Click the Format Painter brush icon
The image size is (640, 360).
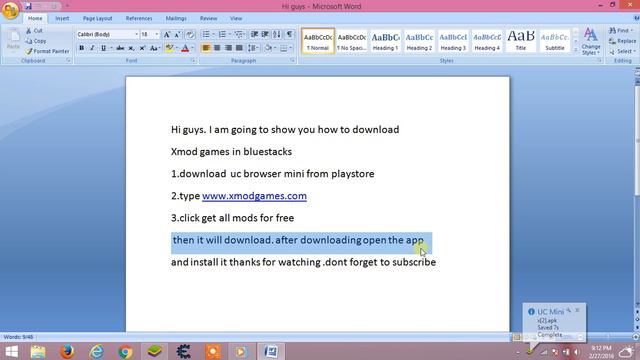coord(29,51)
